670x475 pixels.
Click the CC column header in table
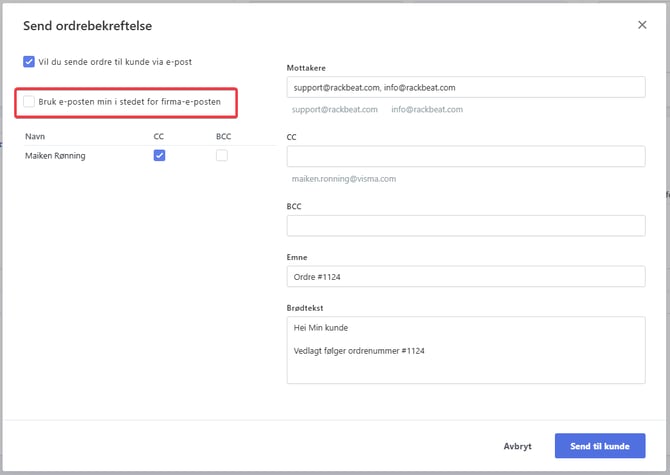[159, 136]
